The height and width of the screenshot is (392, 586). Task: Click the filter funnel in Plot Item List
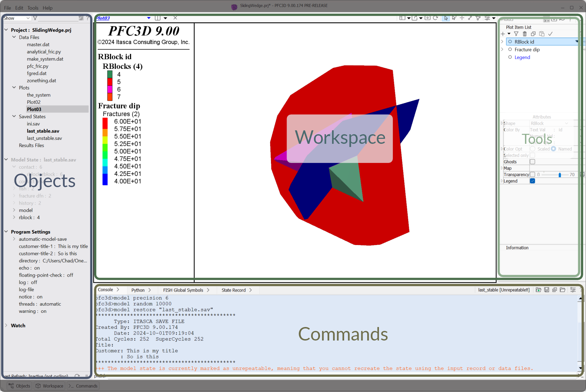coord(516,34)
